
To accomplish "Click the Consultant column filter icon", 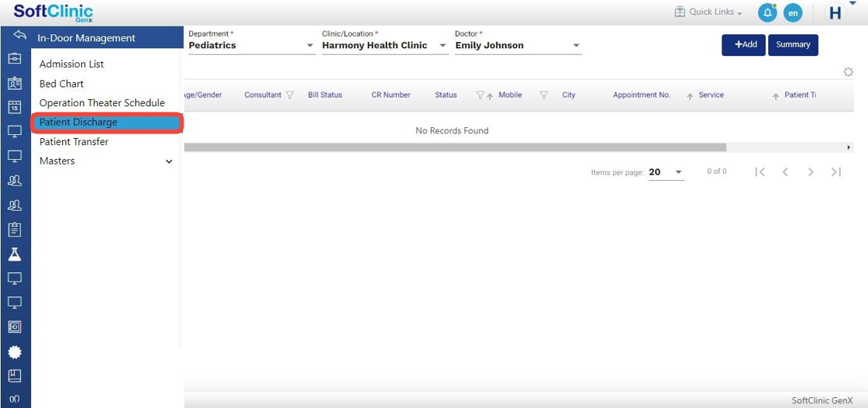I will (290, 95).
